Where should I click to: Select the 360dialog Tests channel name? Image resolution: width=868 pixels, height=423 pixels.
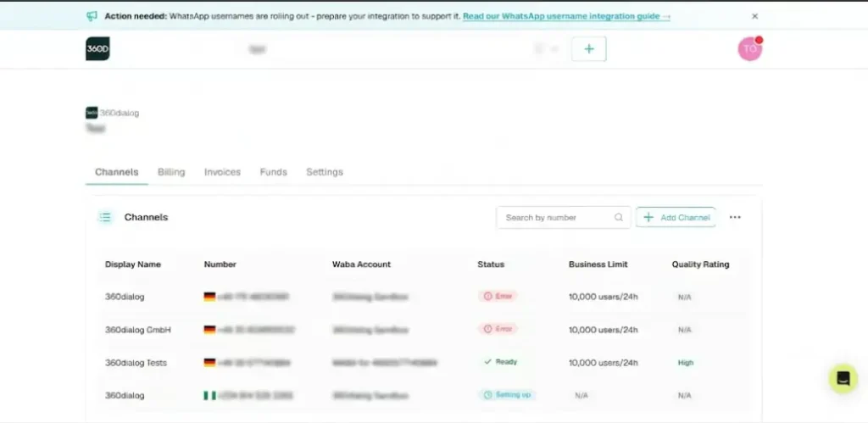tap(136, 363)
